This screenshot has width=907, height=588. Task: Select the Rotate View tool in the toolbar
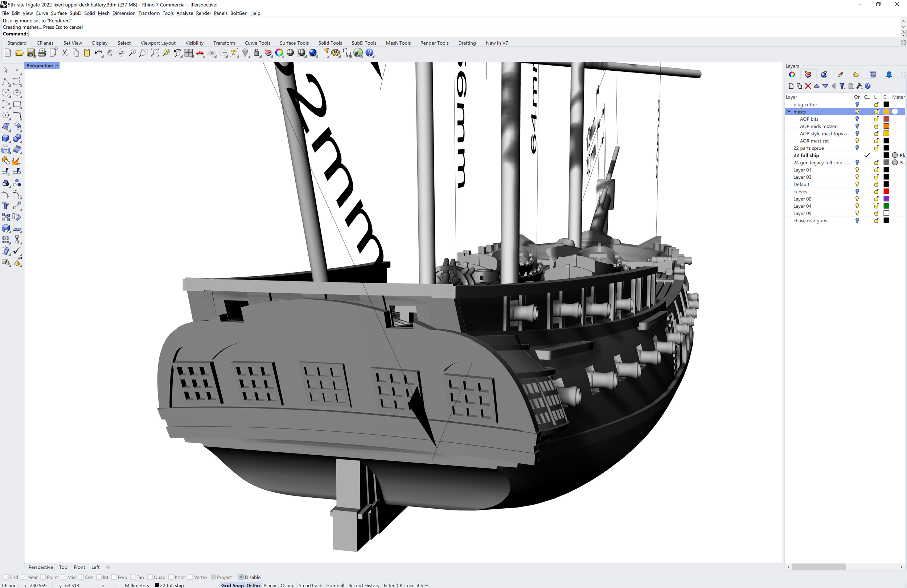(121, 53)
